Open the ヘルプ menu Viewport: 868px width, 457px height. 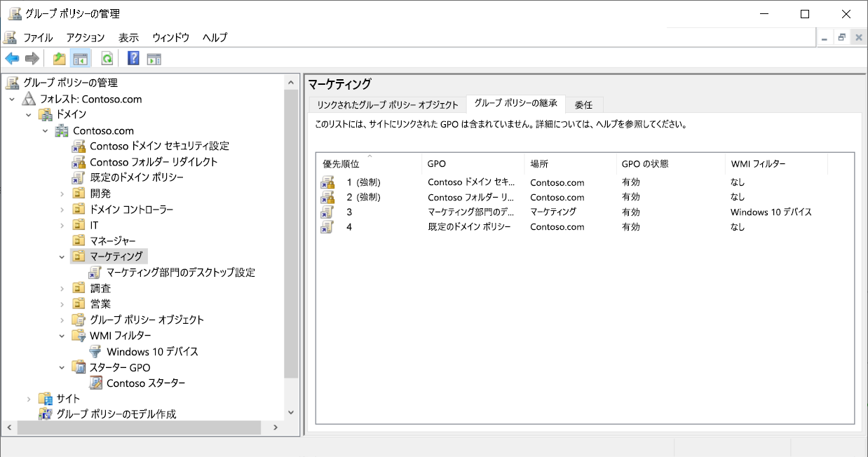(215, 38)
